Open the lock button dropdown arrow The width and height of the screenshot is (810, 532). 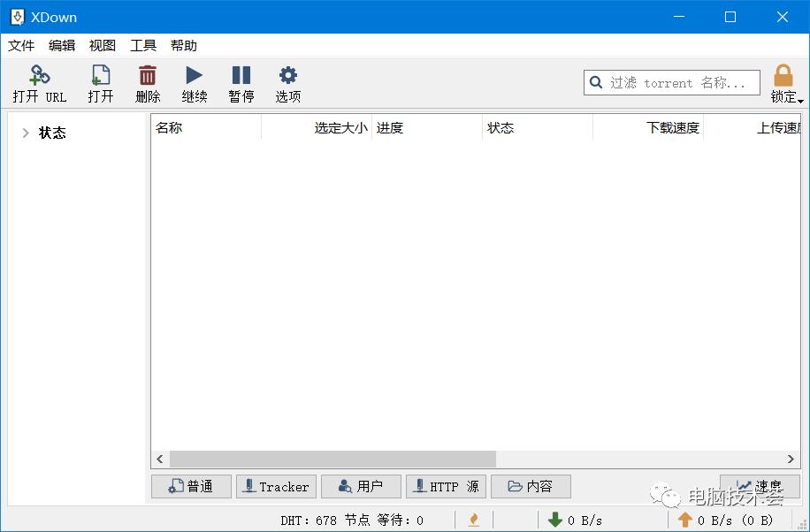(800, 100)
